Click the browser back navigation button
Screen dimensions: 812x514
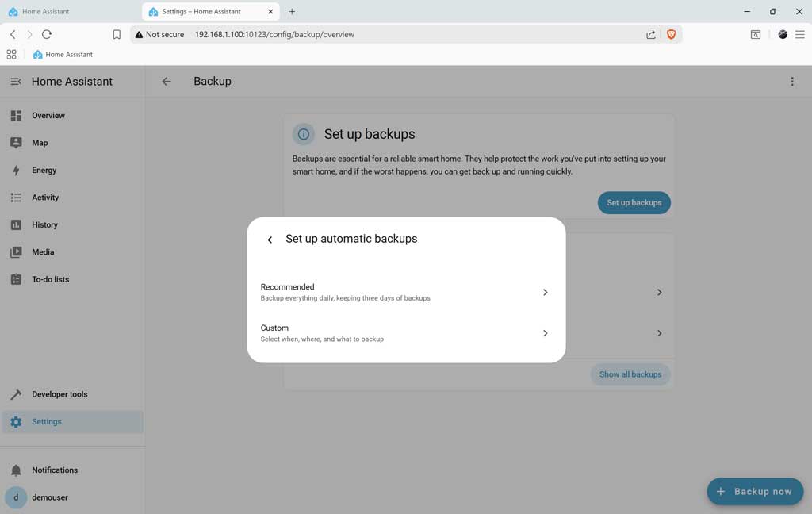(x=13, y=34)
